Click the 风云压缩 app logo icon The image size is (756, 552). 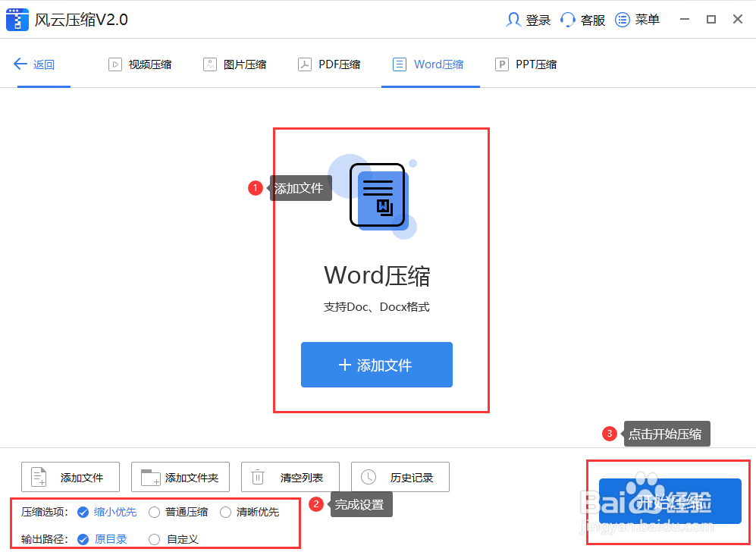coord(17,19)
